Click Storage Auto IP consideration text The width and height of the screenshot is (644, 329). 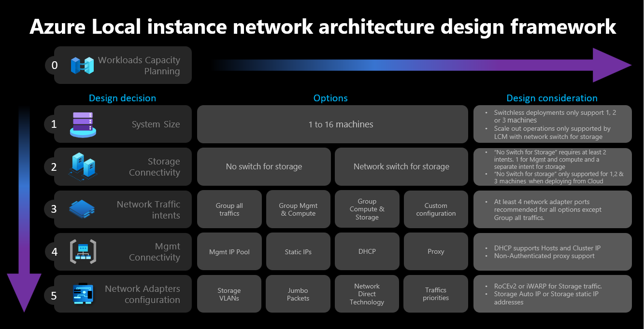pos(546,298)
